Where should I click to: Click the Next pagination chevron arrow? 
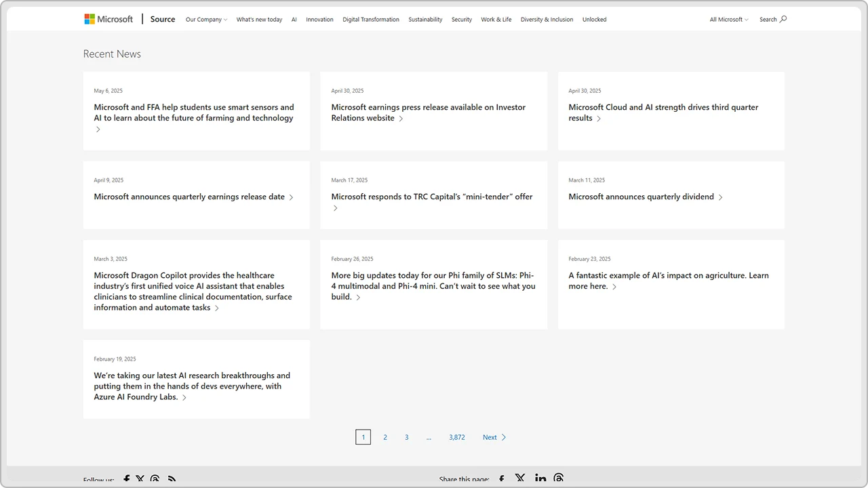[x=504, y=437]
